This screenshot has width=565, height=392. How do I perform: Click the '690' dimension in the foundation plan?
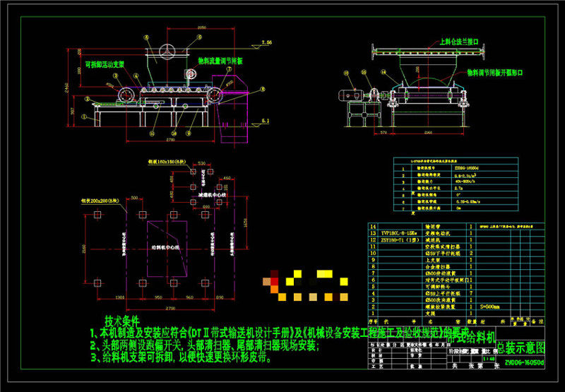click(x=220, y=298)
